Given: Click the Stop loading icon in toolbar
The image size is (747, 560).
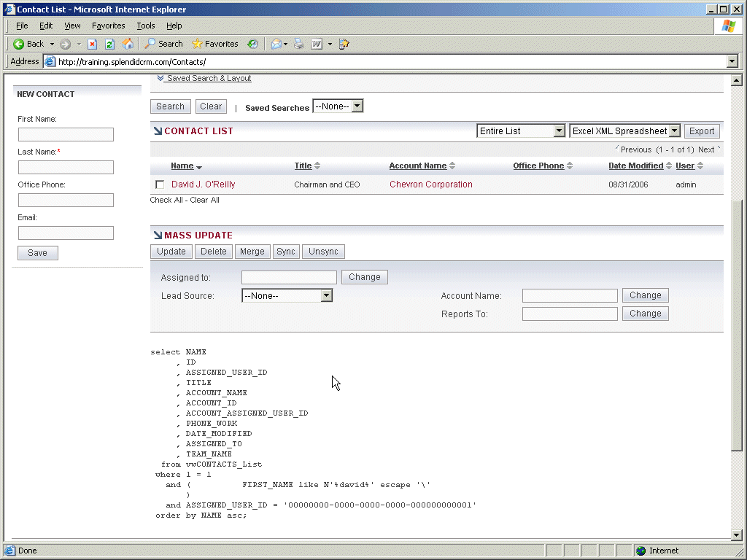Looking at the screenshot, I should click(93, 44).
